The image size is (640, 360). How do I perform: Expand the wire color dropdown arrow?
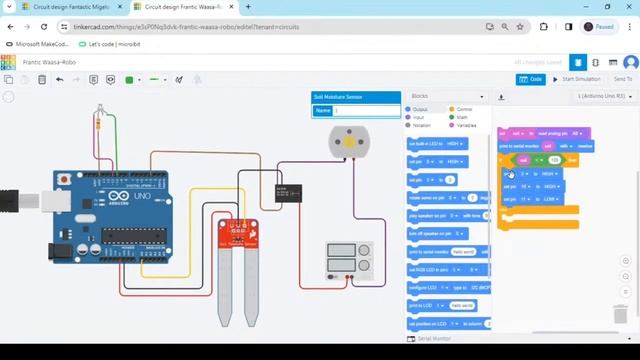click(x=139, y=80)
